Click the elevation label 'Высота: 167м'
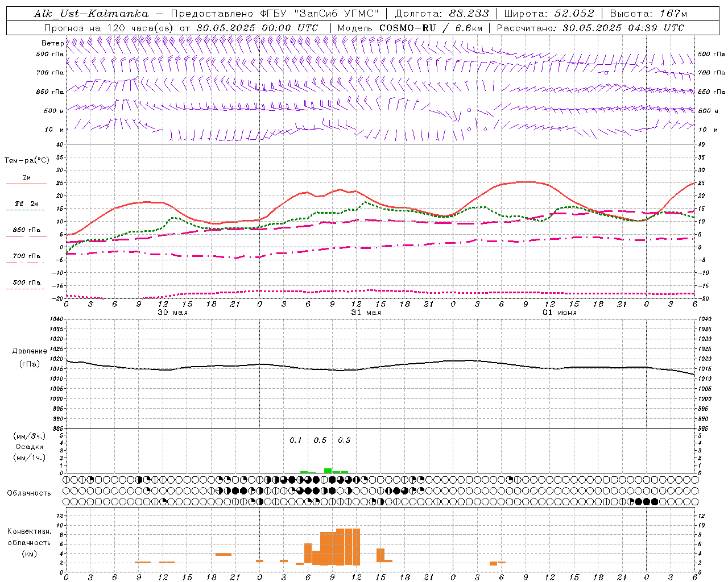Screen dimensions: 728x582 pos(648,14)
